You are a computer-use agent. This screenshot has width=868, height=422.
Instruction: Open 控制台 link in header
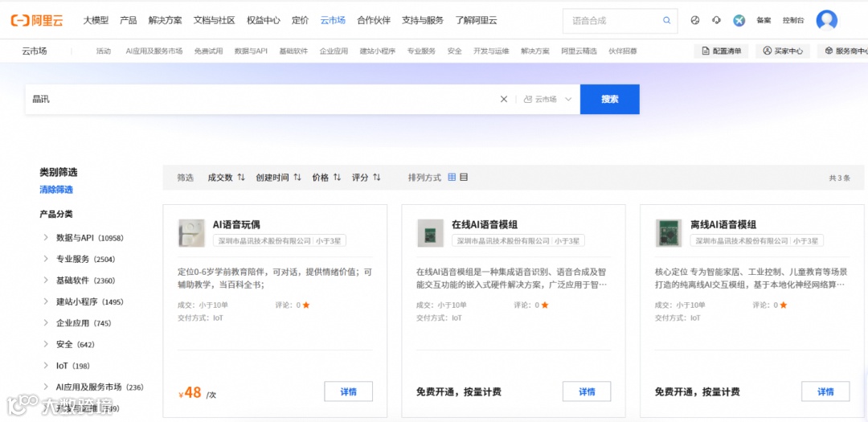[792, 20]
